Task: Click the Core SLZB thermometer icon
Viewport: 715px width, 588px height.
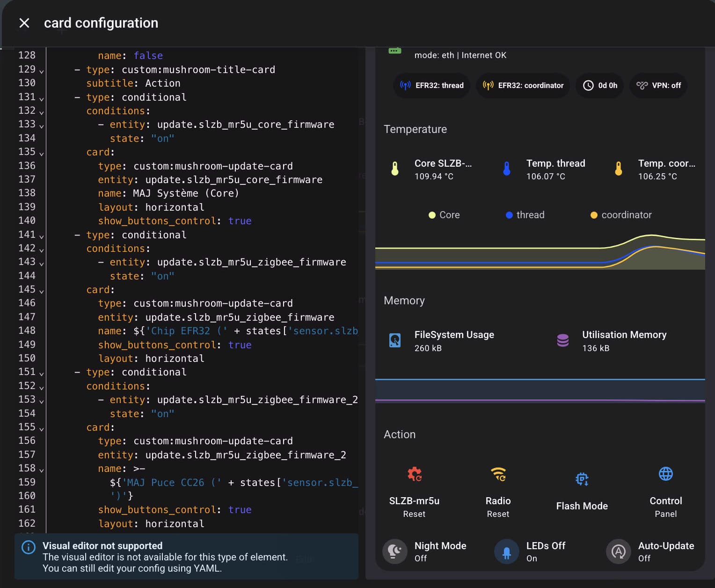Action: pyautogui.click(x=395, y=169)
